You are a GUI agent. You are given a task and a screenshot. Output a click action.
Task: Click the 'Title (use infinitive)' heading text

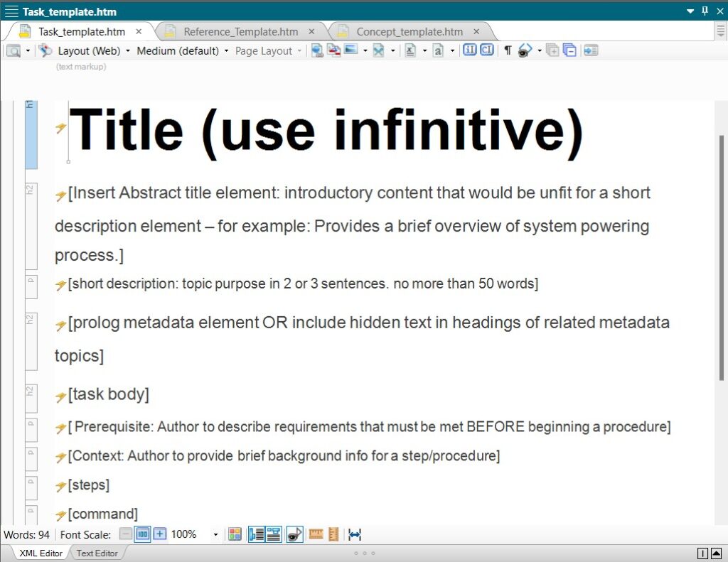point(326,132)
